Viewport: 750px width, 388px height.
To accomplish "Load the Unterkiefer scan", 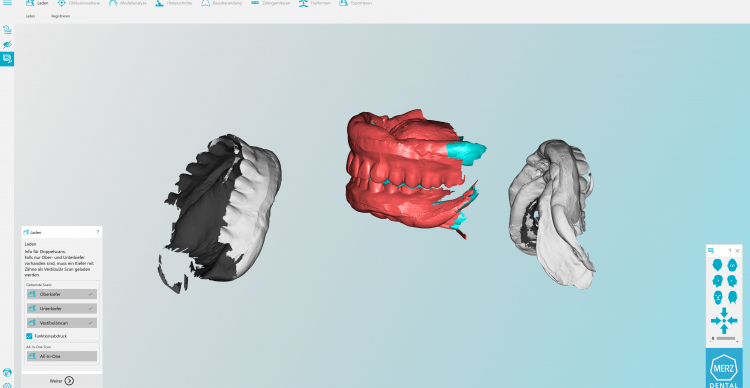I will coord(62,309).
